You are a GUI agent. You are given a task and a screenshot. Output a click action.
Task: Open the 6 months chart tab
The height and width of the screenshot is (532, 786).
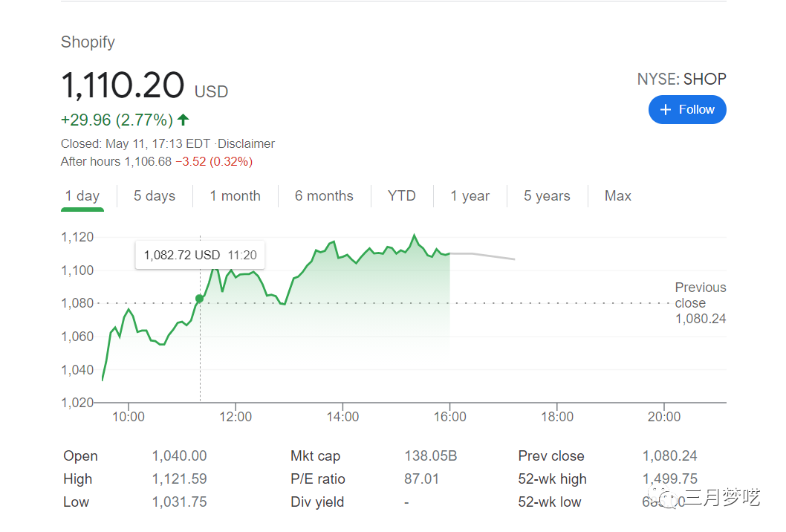pos(324,196)
